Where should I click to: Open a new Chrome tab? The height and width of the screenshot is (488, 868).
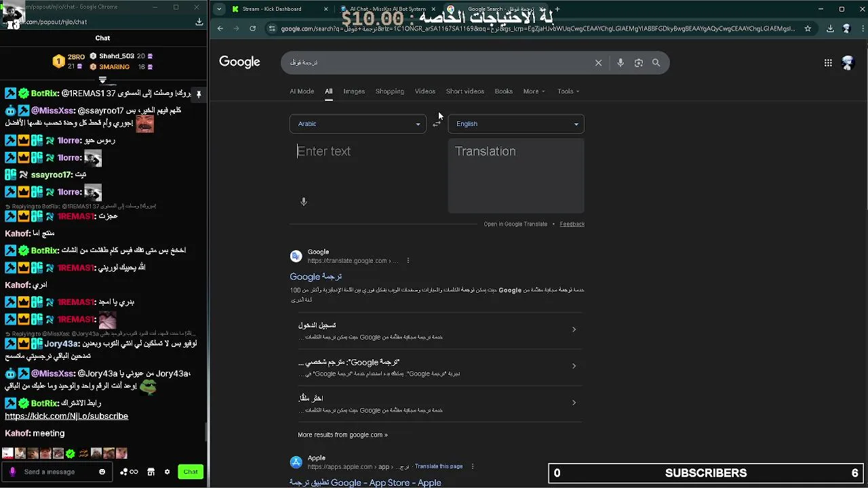557,9
